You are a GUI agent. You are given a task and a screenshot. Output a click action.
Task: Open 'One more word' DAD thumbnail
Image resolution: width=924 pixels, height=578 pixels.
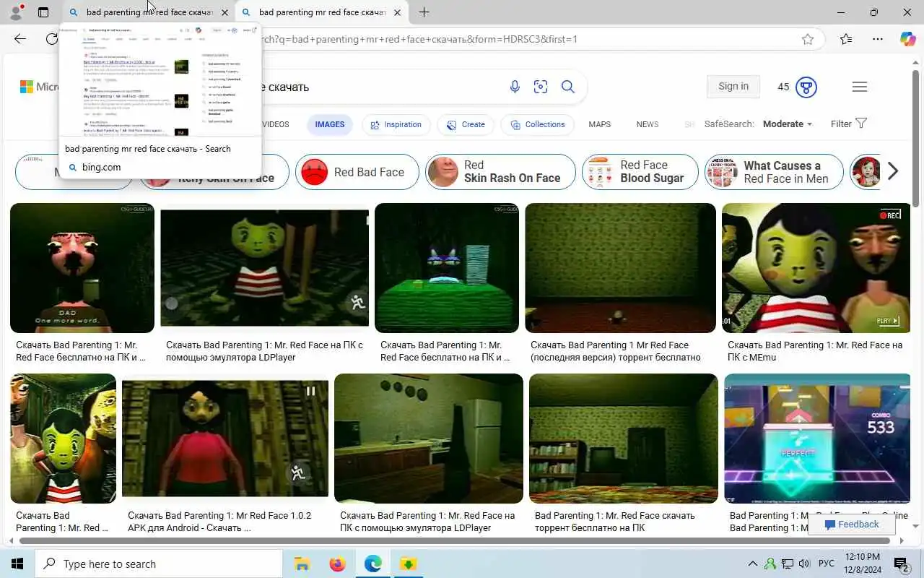pos(82,268)
